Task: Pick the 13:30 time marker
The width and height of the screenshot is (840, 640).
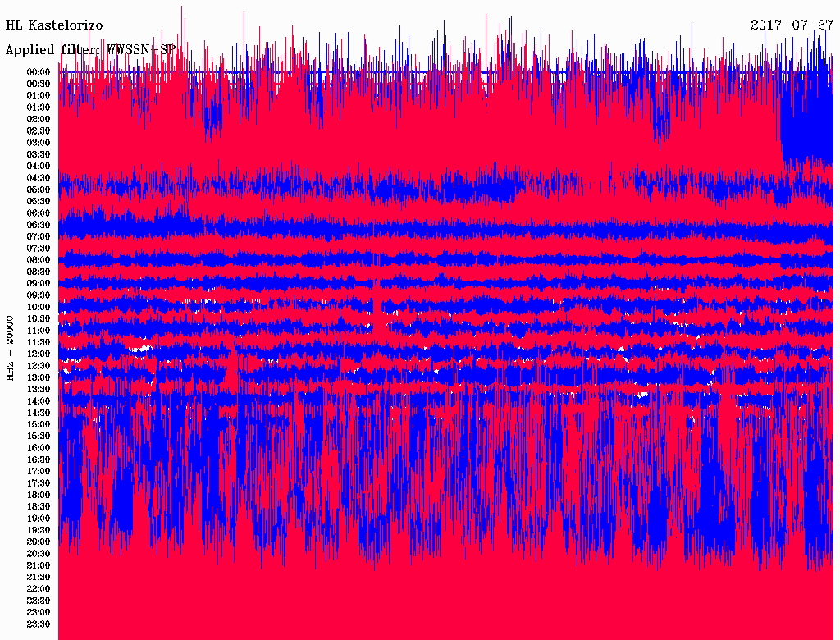Action: coord(39,389)
